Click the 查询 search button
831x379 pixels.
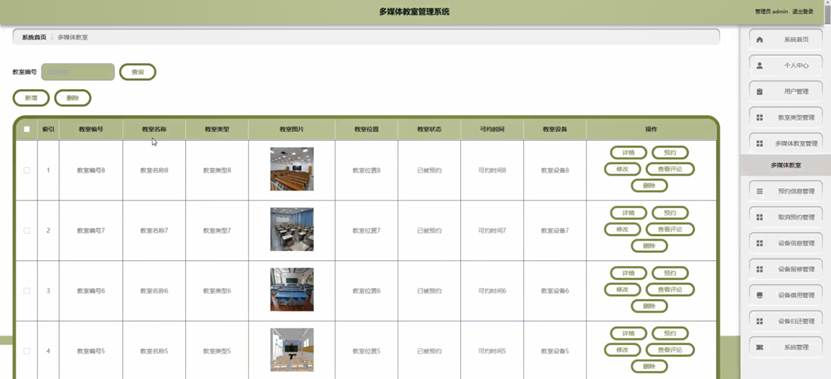click(x=138, y=72)
